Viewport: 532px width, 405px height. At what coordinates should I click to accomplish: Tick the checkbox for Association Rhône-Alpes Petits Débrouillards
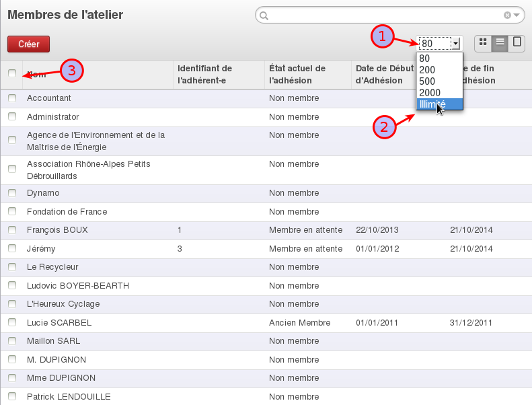[x=12, y=169]
